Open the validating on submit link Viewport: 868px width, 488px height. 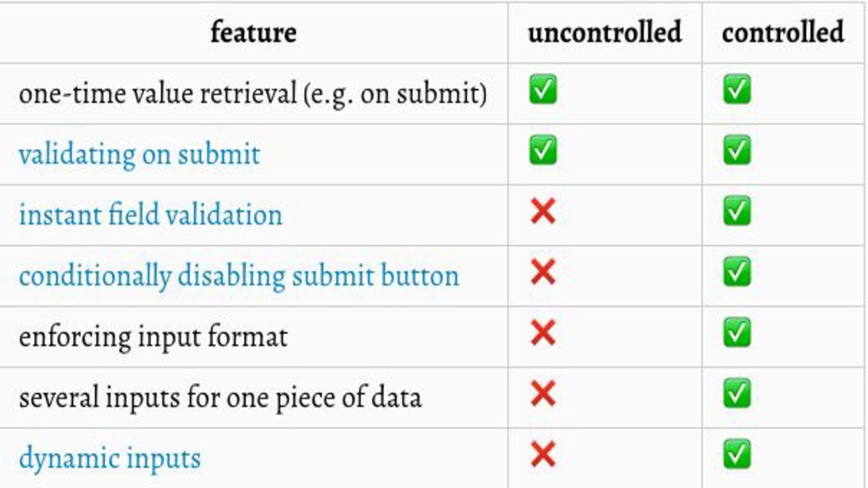click(139, 155)
